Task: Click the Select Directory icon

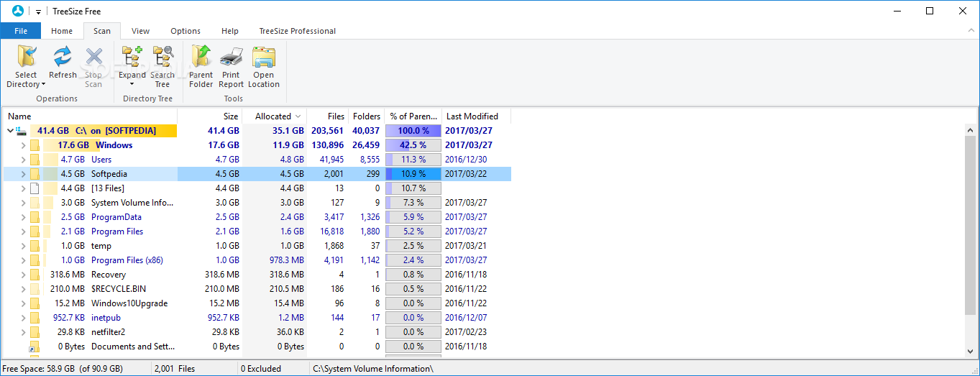Action: [x=26, y=57]
